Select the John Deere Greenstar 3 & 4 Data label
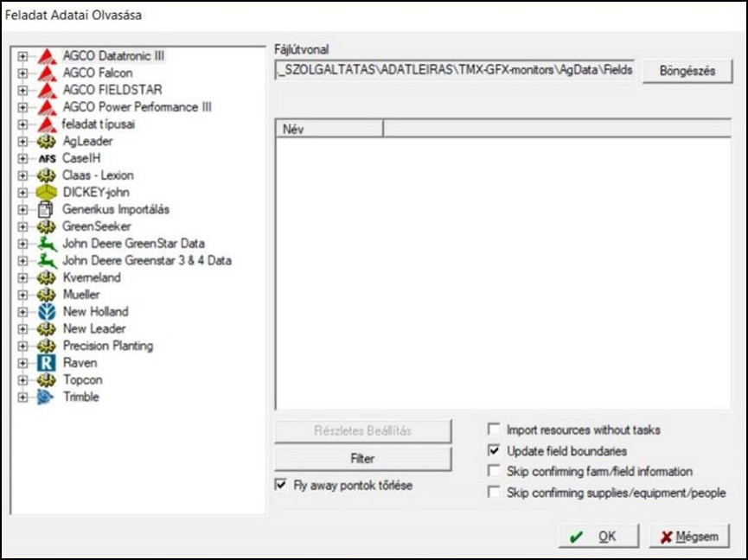The width and height of the screenshot is (748, 560). pyautogui.click(x=147, y=260)
